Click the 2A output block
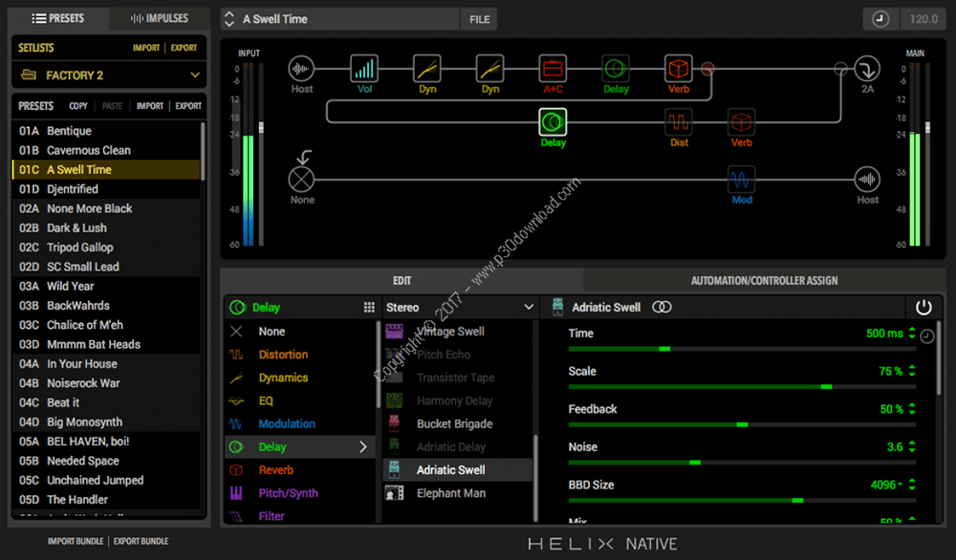 pos(867,69)
